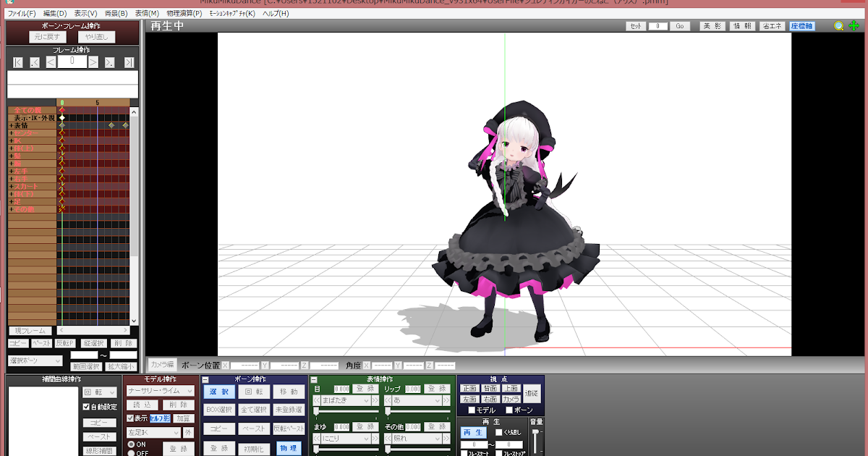Expand the センター bone group row

pos(11,133)
